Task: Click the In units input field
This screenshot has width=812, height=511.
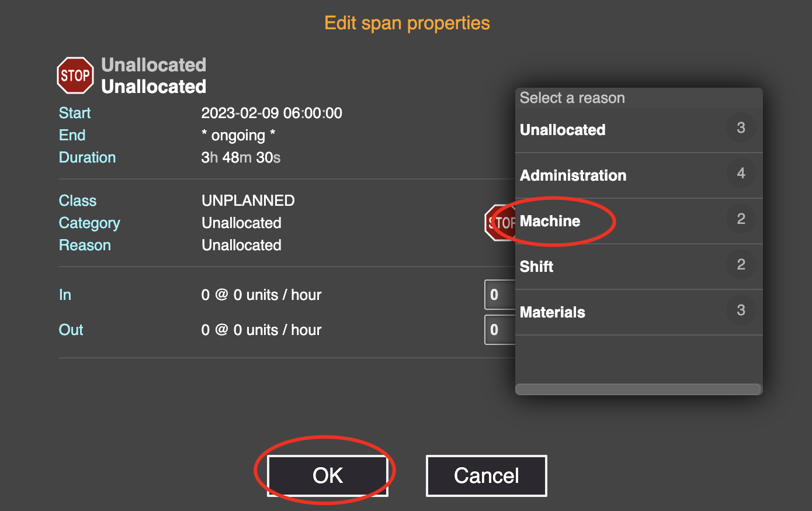Action: 500,295
